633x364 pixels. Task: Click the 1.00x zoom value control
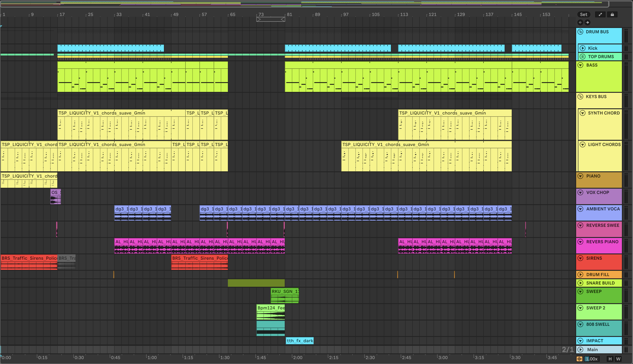[591, 359]
